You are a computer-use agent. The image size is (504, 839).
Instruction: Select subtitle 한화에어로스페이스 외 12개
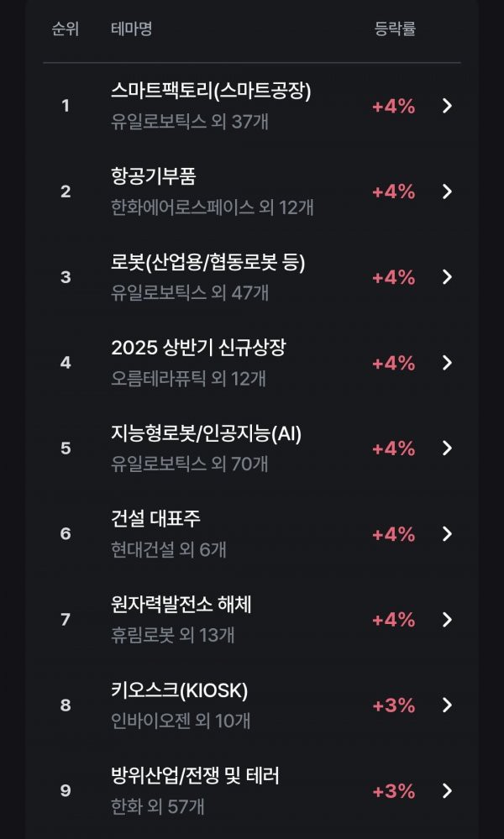[x=213, y=207]
